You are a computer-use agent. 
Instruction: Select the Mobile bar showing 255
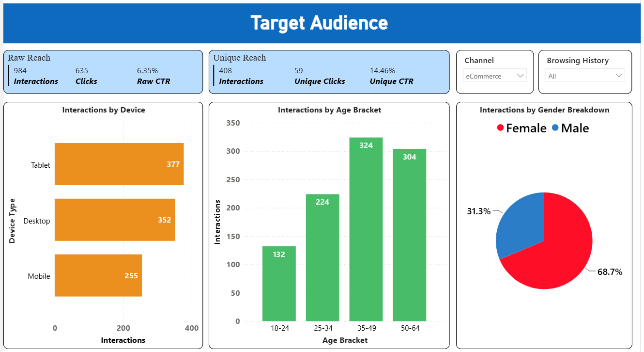click(x=98, y=275)
